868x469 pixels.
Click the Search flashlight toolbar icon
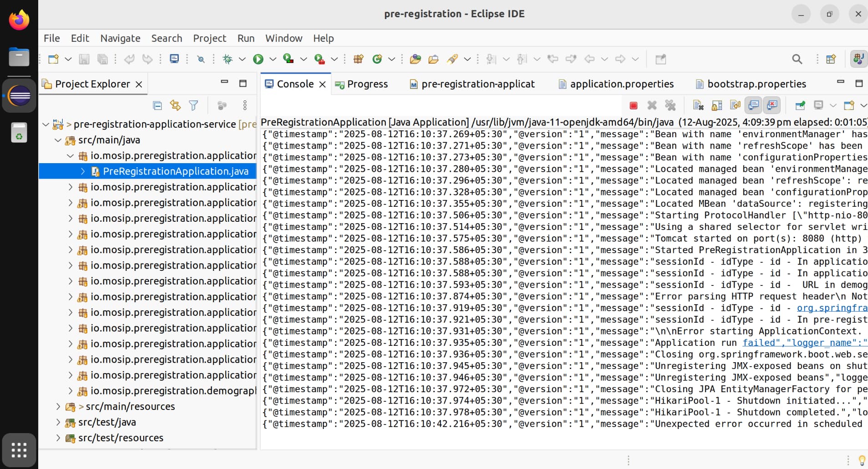click(x=452, y=59)
